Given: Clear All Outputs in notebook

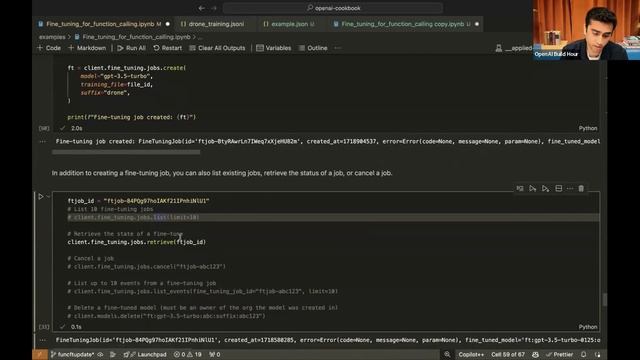Looking at the screenshot, I should [x=218, y=48].
